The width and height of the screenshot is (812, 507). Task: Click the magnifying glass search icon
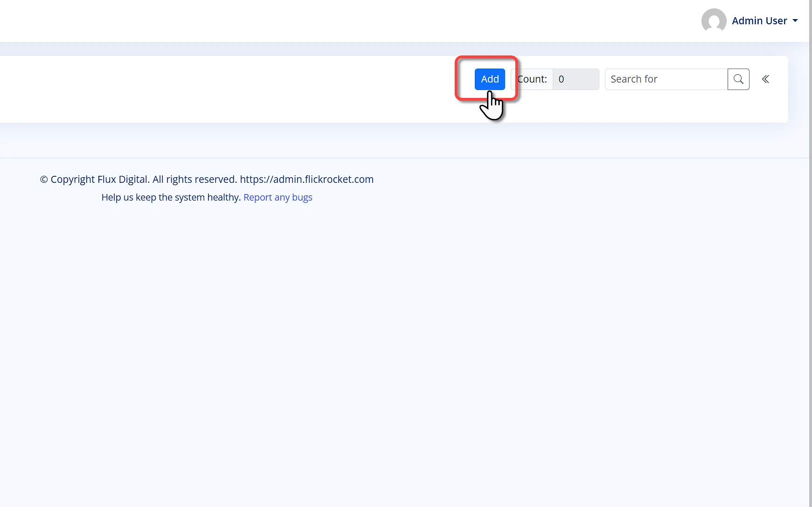(738, 79)
